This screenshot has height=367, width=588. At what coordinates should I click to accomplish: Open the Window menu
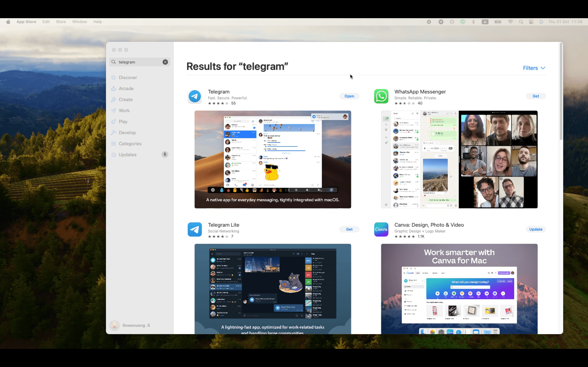(79, 22)
